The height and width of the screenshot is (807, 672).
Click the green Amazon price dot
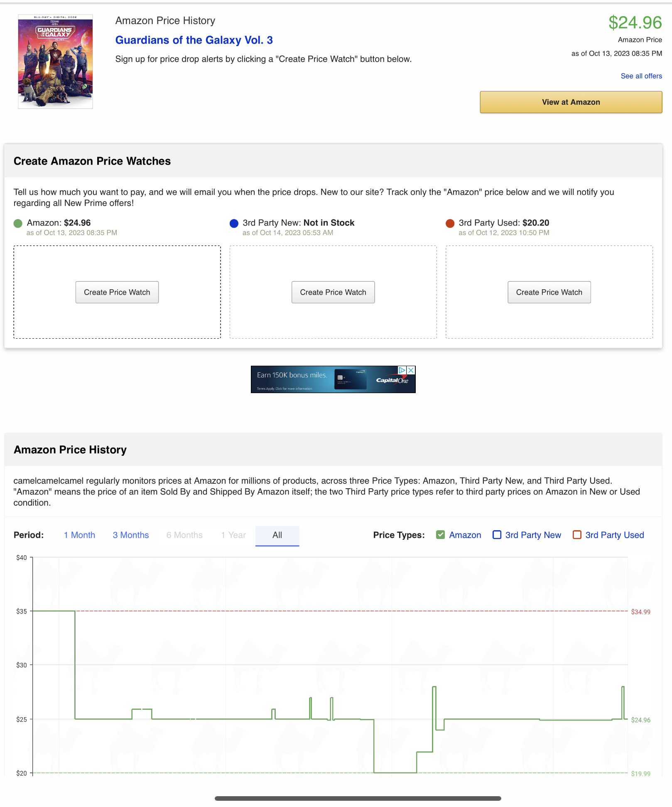(x=18, y=224)
